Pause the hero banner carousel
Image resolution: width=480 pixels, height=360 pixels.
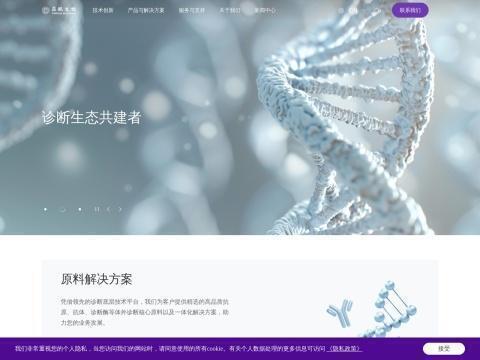tap(97, 209)
